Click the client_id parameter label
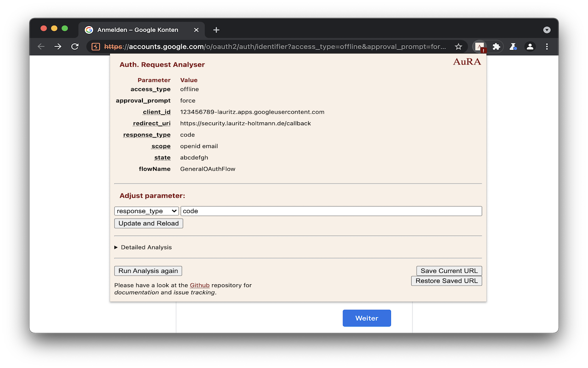This screenshot has width=588, height=368. pyautogui.click(x=157, y=112)
